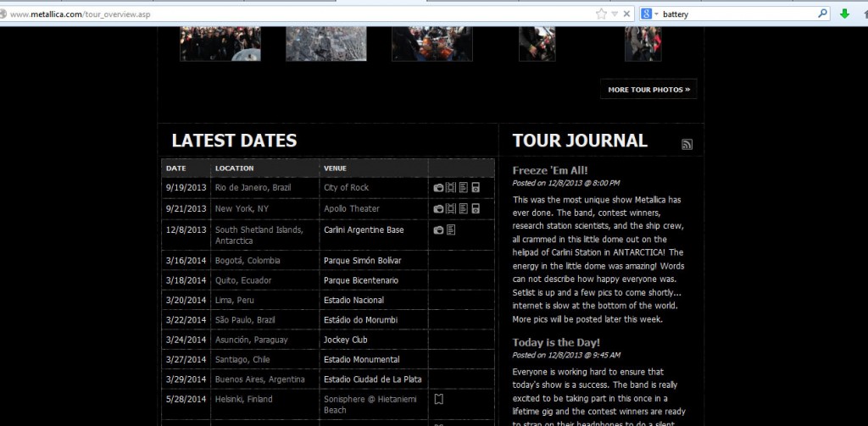Open the 'Freeze 'Em All!' journal entry

[x=550, y=170]
